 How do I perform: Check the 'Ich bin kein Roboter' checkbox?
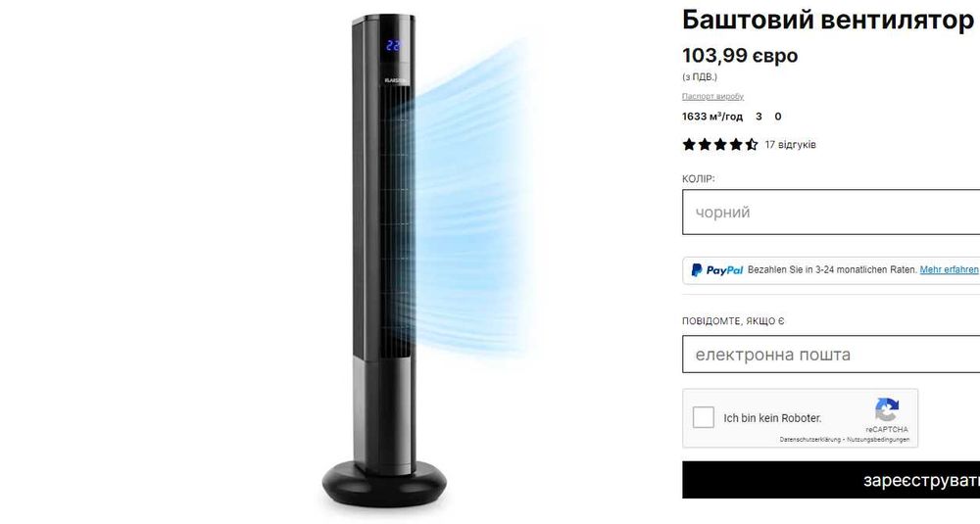[703, 417]
